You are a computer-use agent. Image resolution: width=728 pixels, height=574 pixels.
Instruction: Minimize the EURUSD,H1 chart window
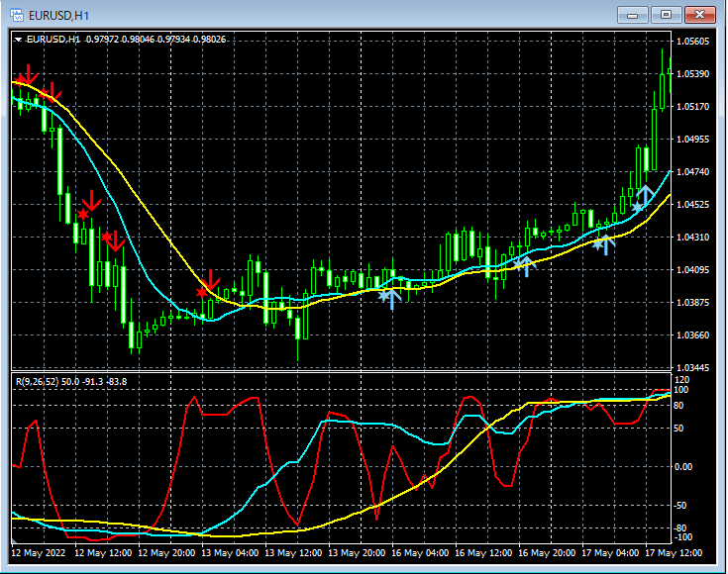pyautogui.click(x=632, y=15)
